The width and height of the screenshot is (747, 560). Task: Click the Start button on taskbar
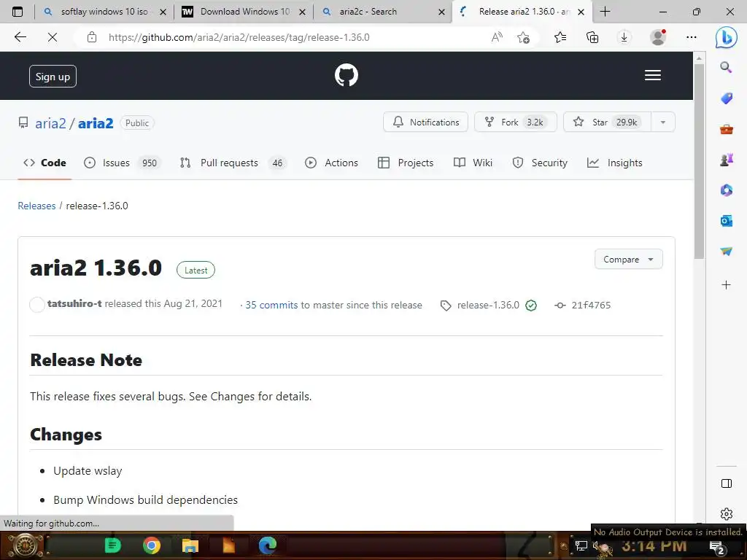point(24,545)
